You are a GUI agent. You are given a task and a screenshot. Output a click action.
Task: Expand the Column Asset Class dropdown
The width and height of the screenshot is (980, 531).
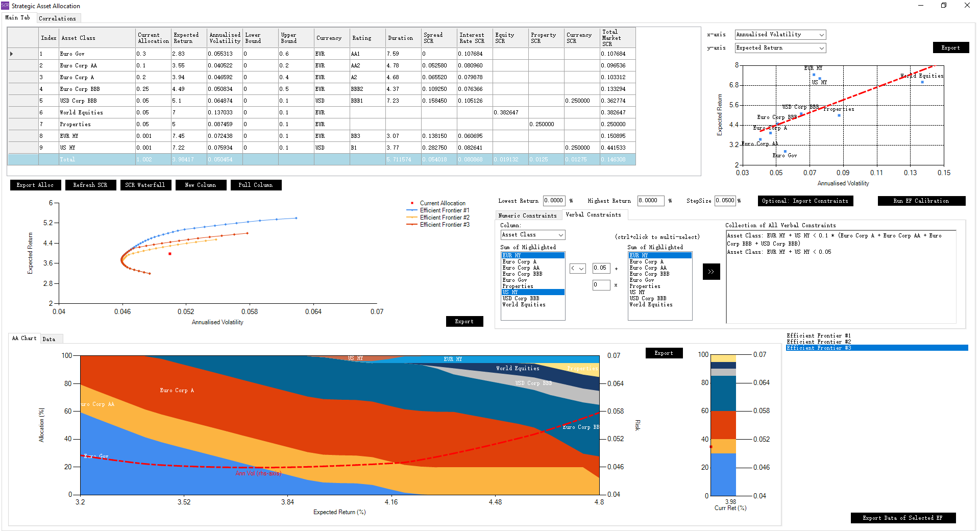(x=533, y=235)
